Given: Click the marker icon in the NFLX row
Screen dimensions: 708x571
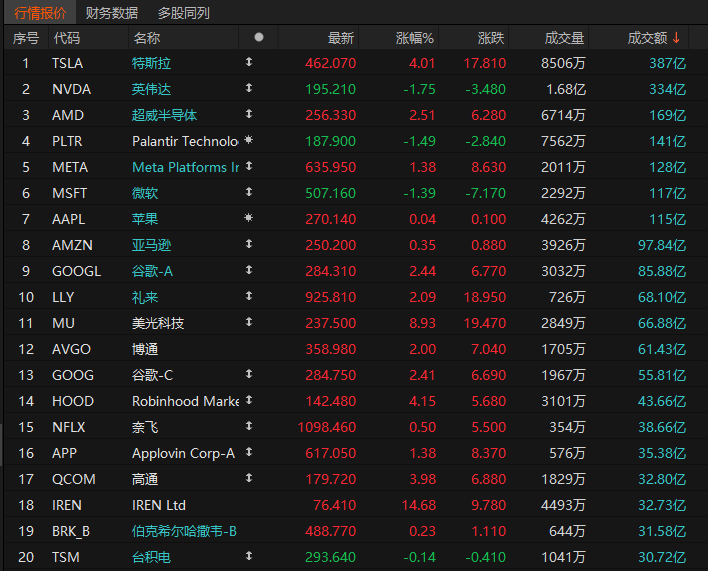Looking at the screenshot, I should pyautogui.click(x=249, y=426).
